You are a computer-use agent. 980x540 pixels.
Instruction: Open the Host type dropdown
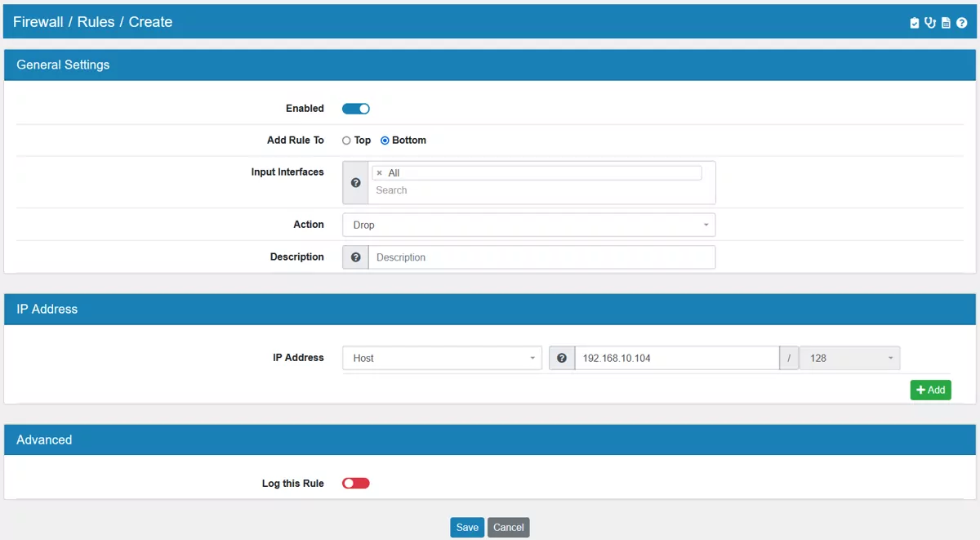[x=442, y=358]
